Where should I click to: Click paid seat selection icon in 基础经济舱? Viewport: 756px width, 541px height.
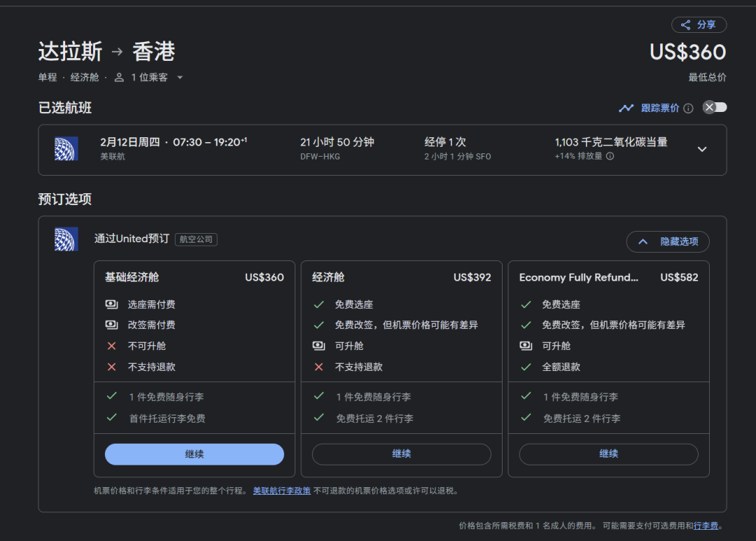tap(111, 304)
